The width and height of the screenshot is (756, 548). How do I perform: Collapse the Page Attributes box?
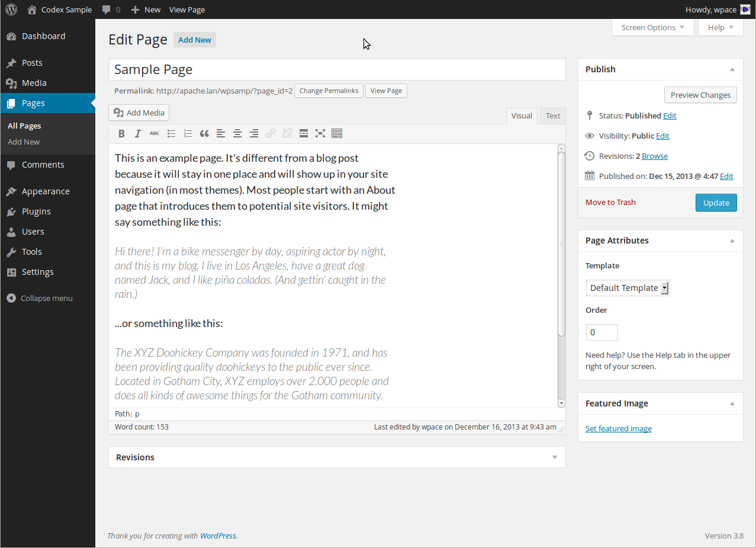point(732,241)
